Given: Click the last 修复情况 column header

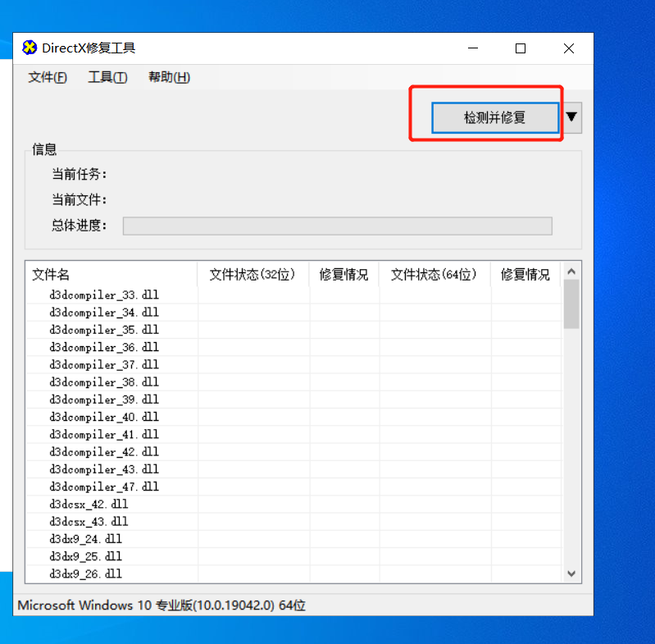Looking at the screenshot, I should click(525, 275).
